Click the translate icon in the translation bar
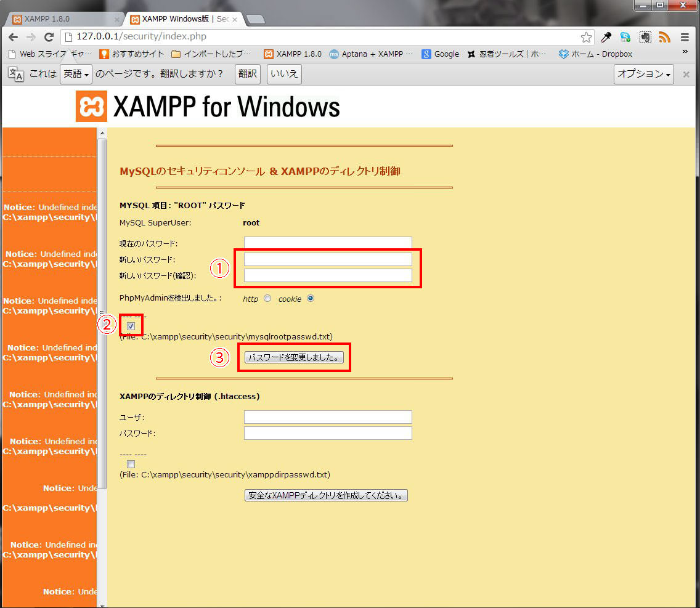 click(15, 74)
